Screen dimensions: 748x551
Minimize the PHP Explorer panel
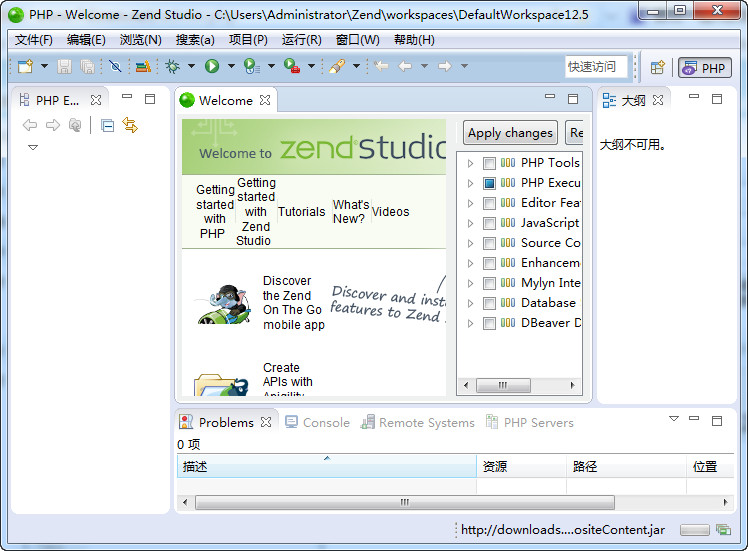pyautogui.click(x=127, y=96)
